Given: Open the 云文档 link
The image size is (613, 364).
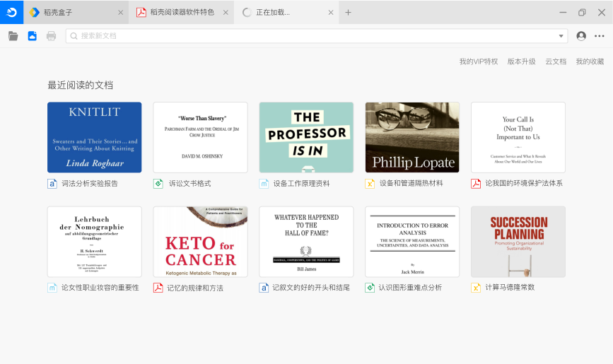Looking at the screenshot, I should [555, 61].
